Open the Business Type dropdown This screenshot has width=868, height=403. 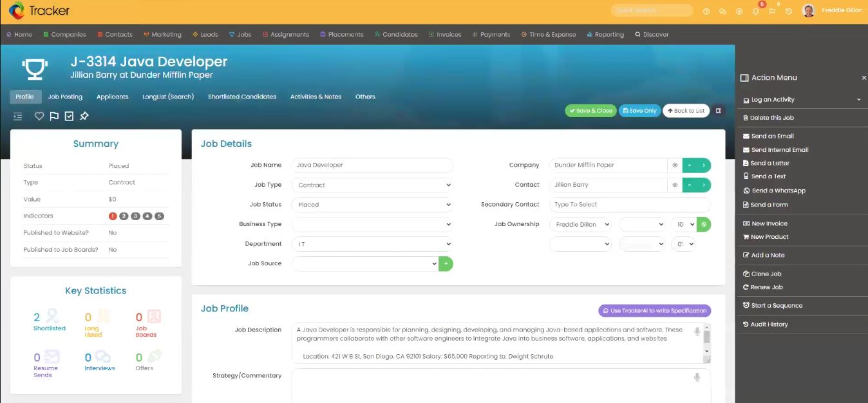372,224
